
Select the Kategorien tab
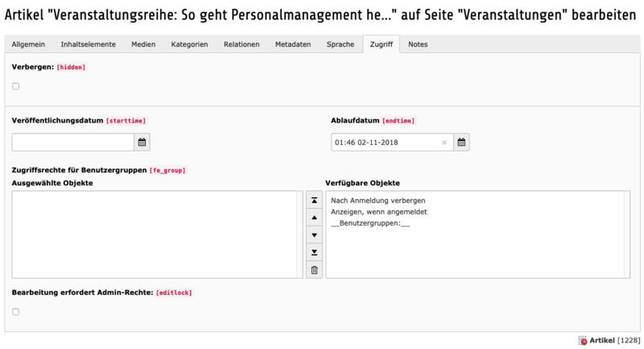(189, 44)
